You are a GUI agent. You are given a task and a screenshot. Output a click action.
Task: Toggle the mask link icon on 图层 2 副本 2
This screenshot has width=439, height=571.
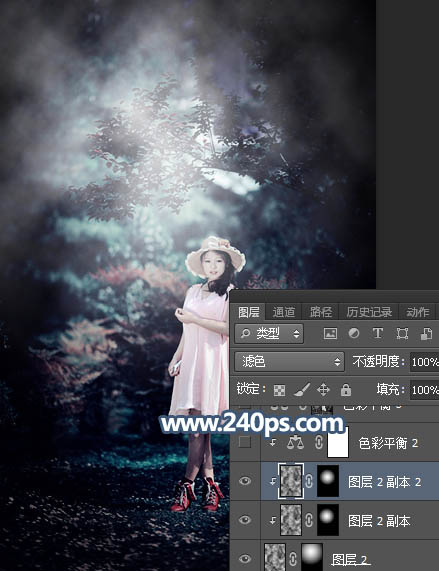click(x=309, y=481)
